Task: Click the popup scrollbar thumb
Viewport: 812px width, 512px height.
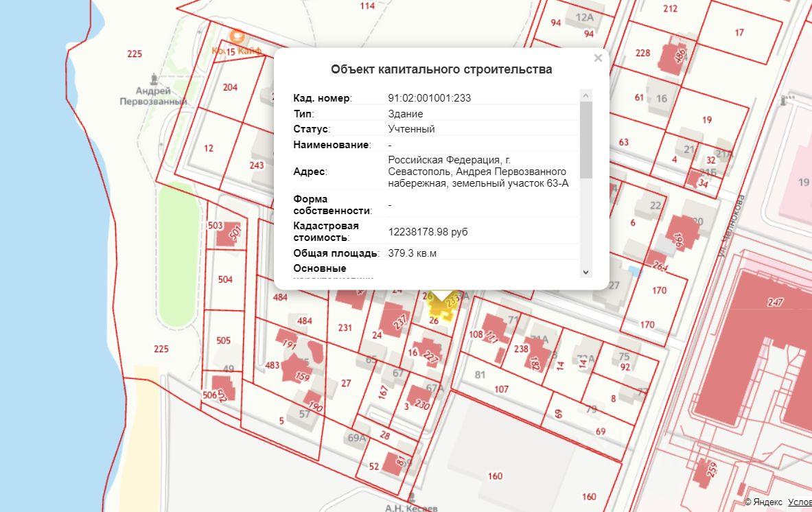Action: click(585, 140)
